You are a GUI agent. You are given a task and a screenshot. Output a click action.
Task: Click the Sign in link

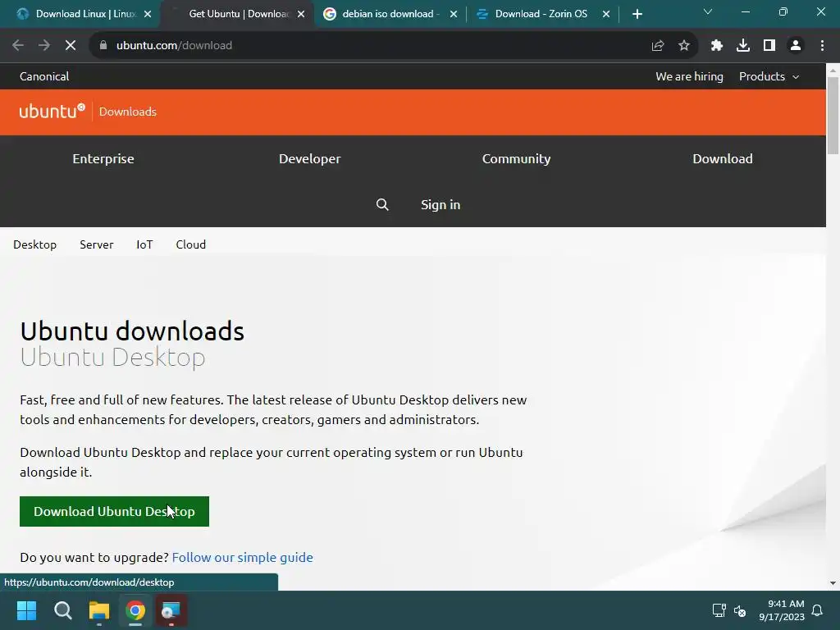(x=441, y=204)
